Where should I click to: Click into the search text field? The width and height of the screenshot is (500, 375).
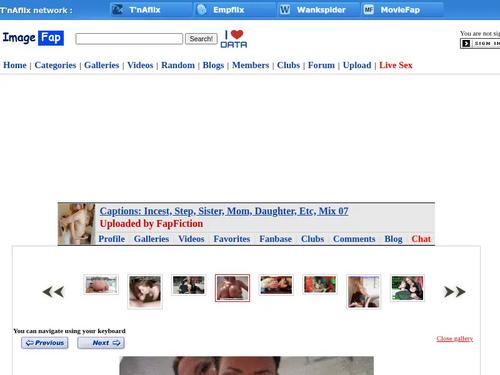129,39
